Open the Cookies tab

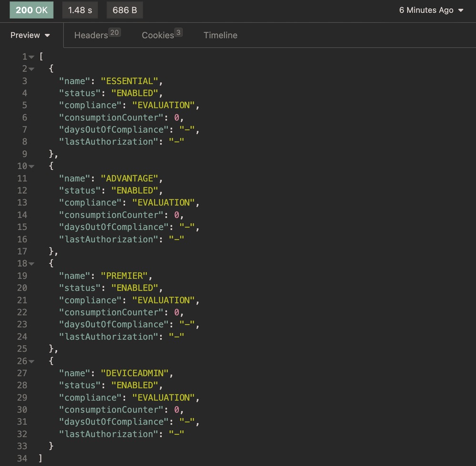pyautogui.click(x=158, y=35)
